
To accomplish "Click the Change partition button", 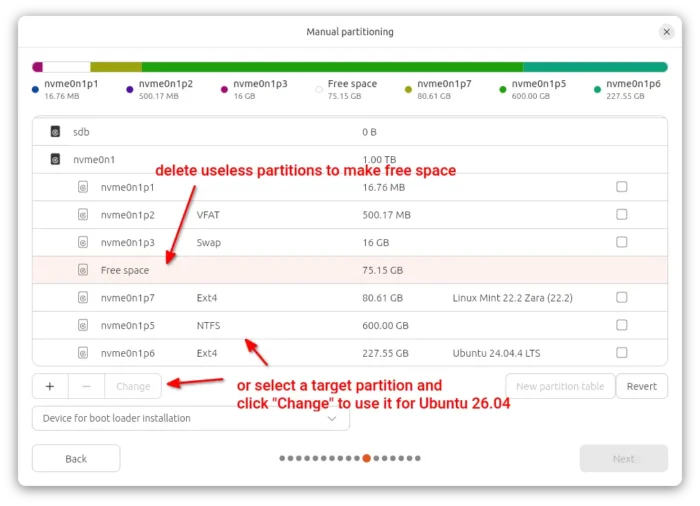I will [x=133, y=386].
